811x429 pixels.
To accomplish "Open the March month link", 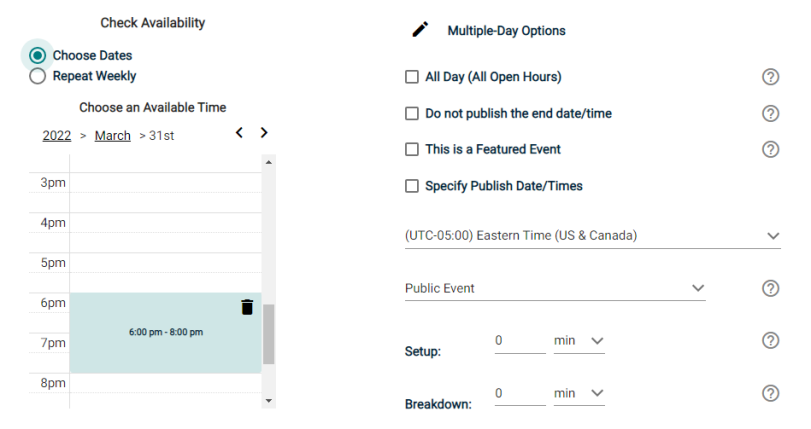I will pos(113,136).
